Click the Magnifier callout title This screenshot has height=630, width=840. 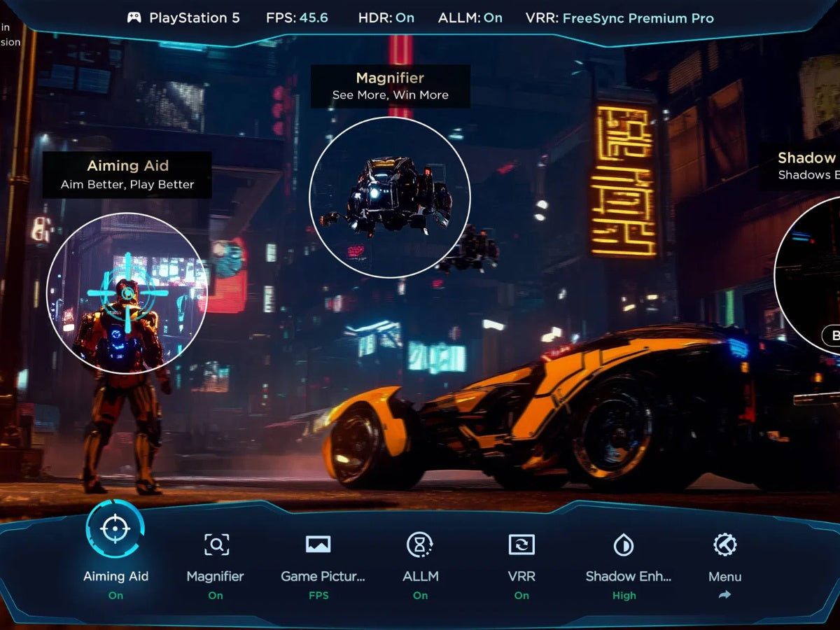(390, 78)
